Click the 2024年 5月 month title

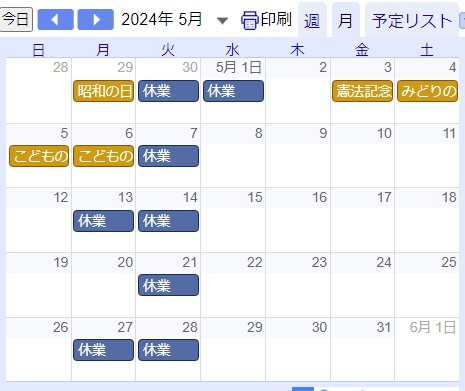pyautogui.click(x=162, y=19)
